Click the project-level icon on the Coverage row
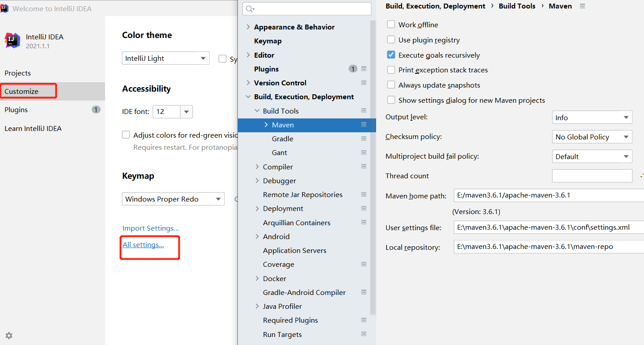This screenshot has height=345, width=644. (364, 264)
